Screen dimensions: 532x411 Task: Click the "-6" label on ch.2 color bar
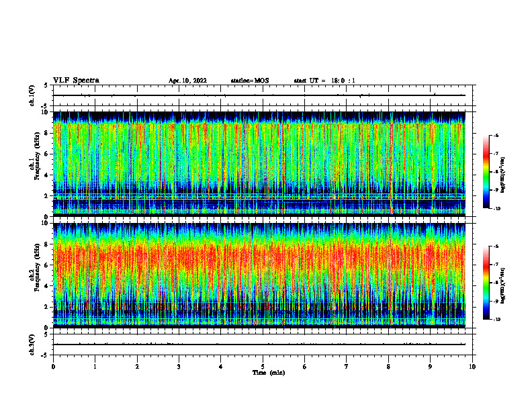coord(496,246)
